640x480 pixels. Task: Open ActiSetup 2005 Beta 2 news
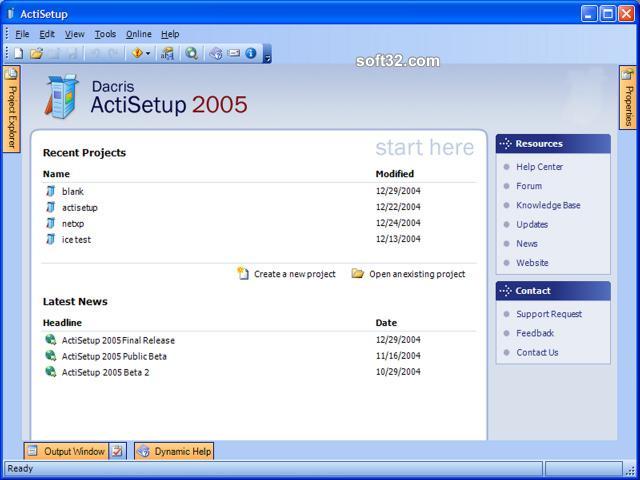click(105, 373)
